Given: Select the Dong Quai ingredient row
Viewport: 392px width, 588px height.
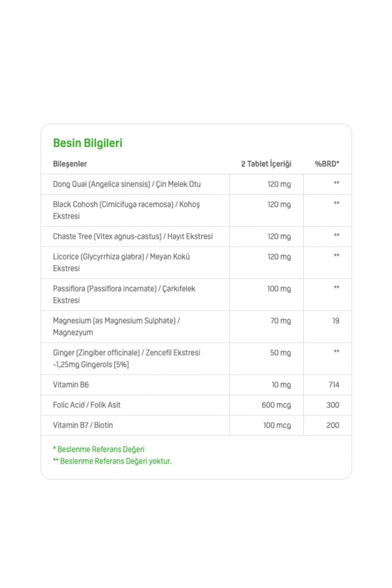Looking at the screenshot, I should click(127, 184).
